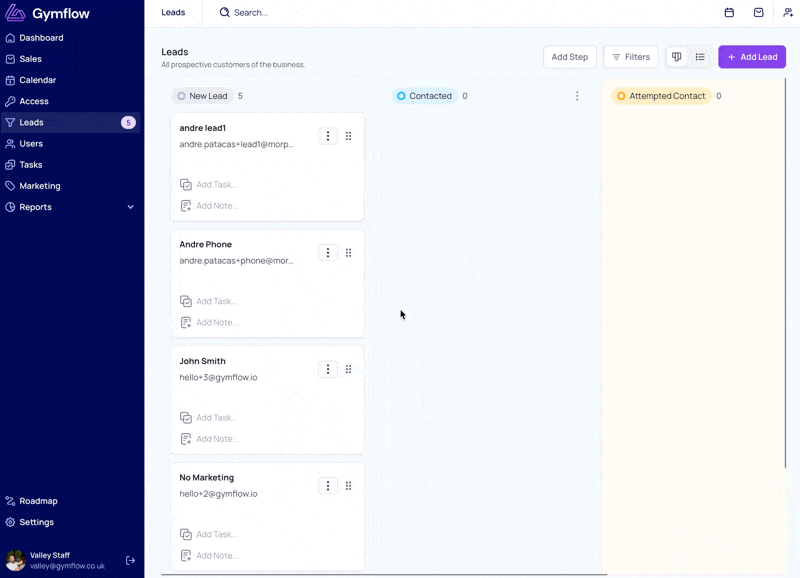The image size is (800, 578).
Task: Click the Add Lead button
Action: [x=752, y=57]
